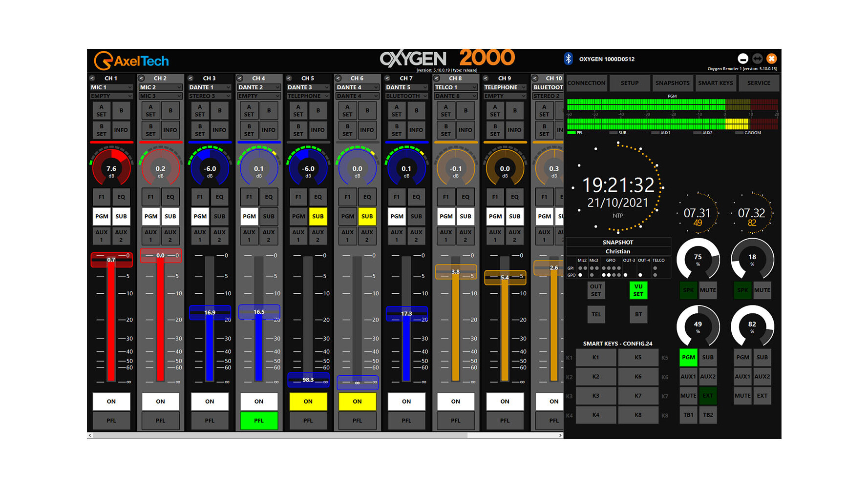The width and height of the screenshot is (868, 488).
Task: Open the SNAPSHOTS tab
Action: [x=672, y=83]
